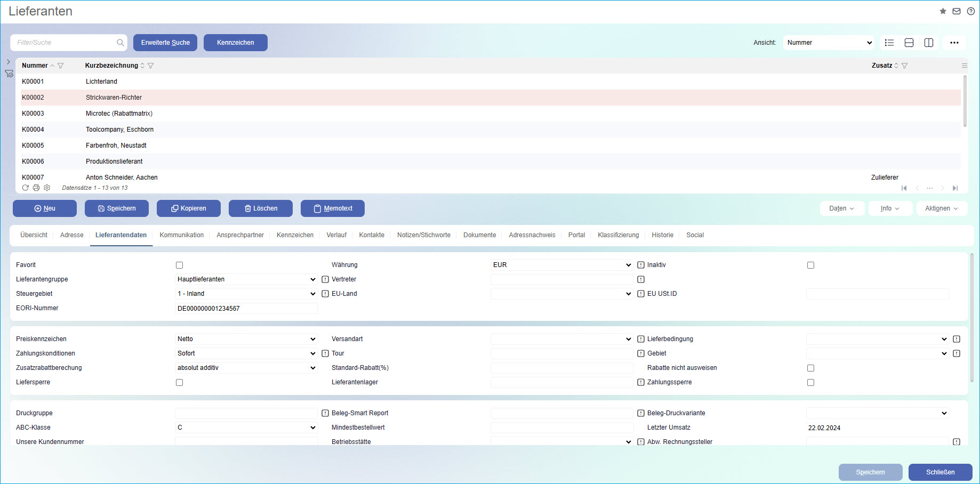
Task: Jump to last page of records
Action: (955, 188)
